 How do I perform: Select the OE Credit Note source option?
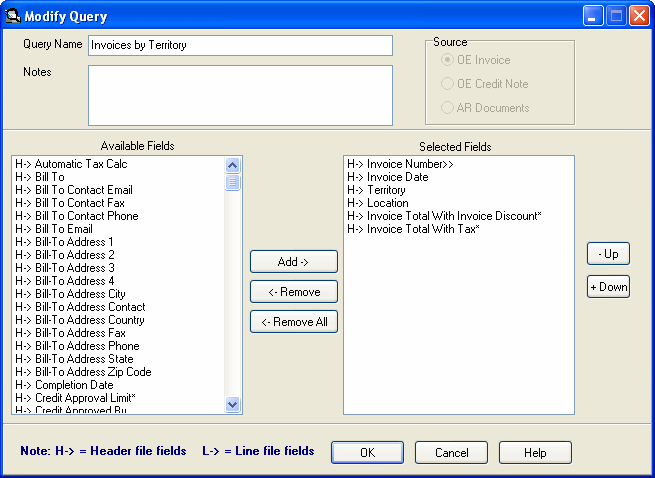485,84
